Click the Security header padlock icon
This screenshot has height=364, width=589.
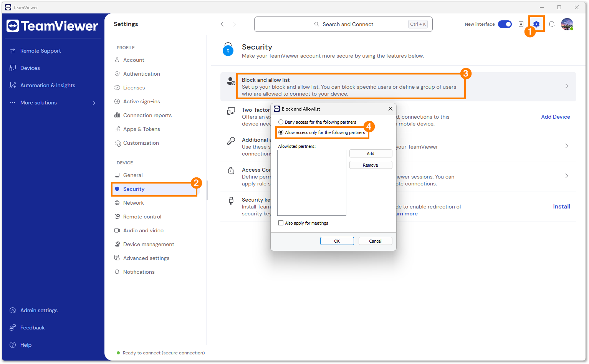coord(228,49)
